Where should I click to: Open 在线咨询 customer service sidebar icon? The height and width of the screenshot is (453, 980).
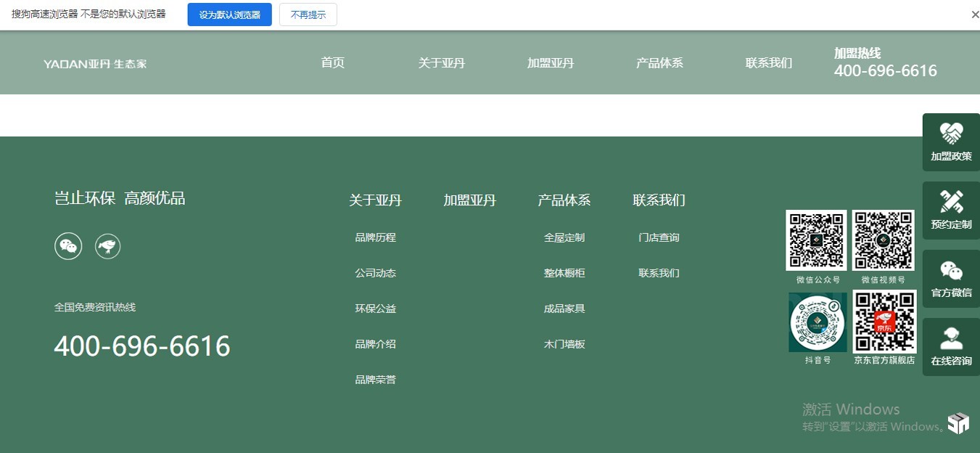(x=951, y=340)
